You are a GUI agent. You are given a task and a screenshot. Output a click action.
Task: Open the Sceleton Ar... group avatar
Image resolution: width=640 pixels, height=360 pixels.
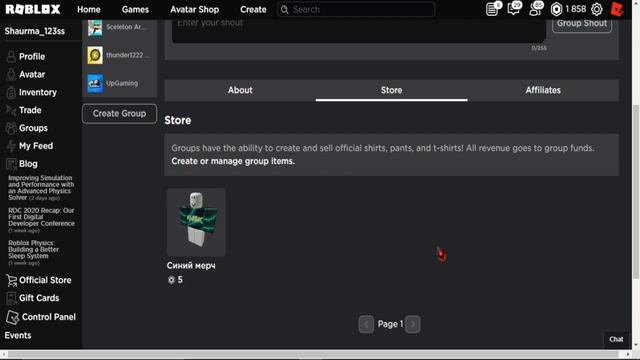[95, 27]
